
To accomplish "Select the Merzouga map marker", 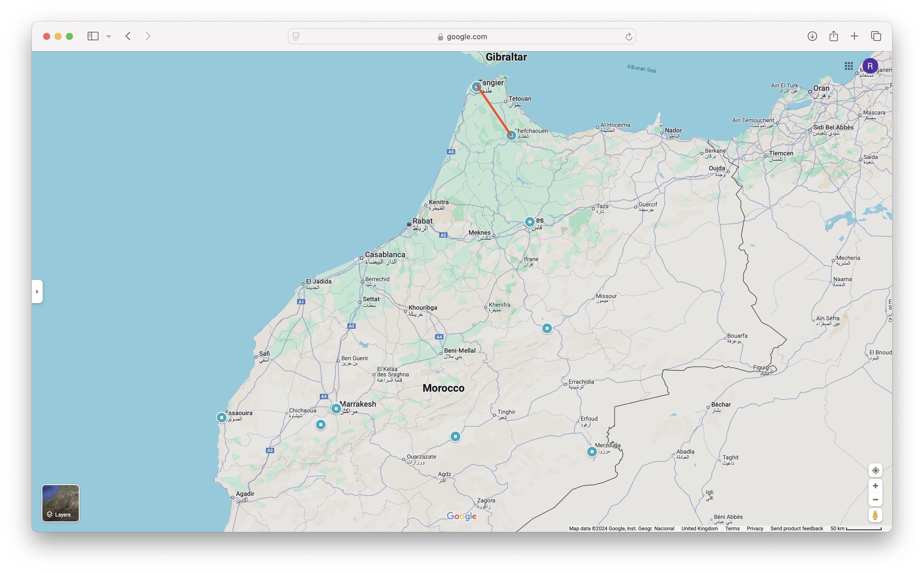I will point(591,452).
